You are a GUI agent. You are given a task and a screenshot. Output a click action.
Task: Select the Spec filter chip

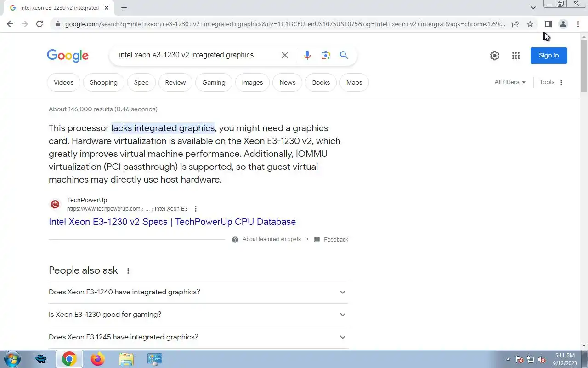click(x=141, y=83)
